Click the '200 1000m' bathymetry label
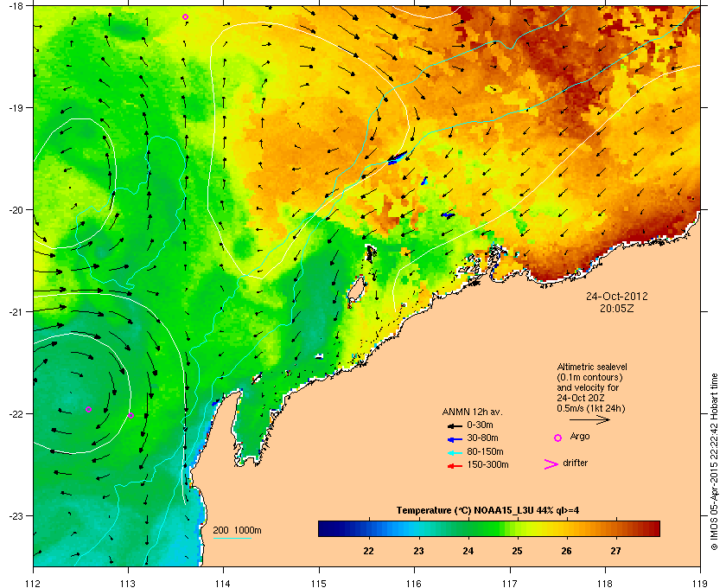 (x=237, y=530)
